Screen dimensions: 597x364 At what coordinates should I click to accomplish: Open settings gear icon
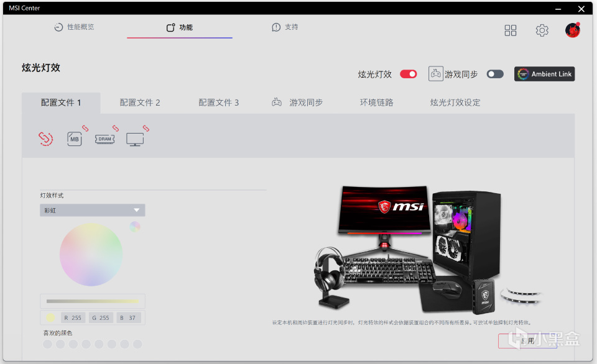(542, 30)
